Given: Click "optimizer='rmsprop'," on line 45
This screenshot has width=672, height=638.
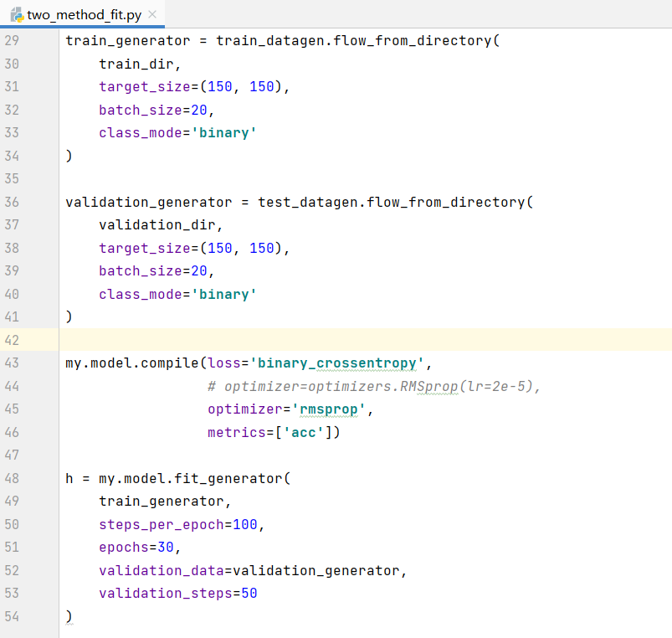Looking at the screenshot, I should pyautogui.click(x=290, y=409).
